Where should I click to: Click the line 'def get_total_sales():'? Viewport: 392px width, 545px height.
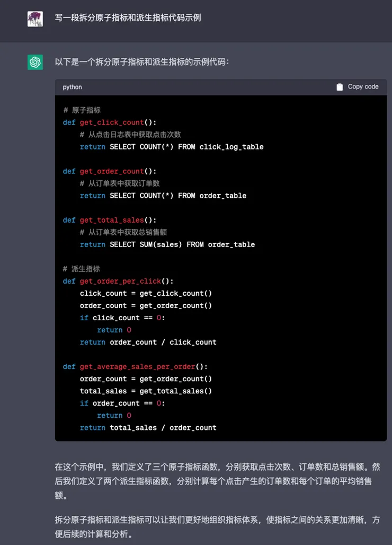[x=110, y=220]
